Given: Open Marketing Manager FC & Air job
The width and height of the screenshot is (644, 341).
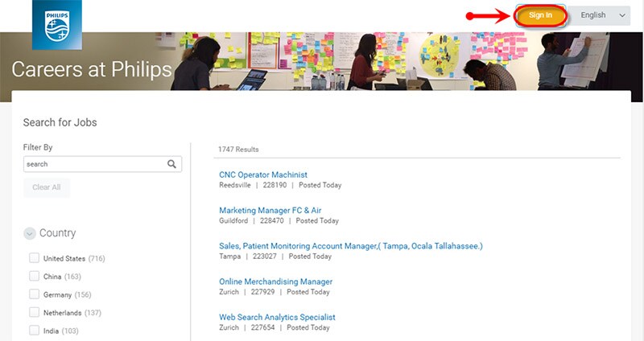Looking at the screenshot, I should point(270,211).
